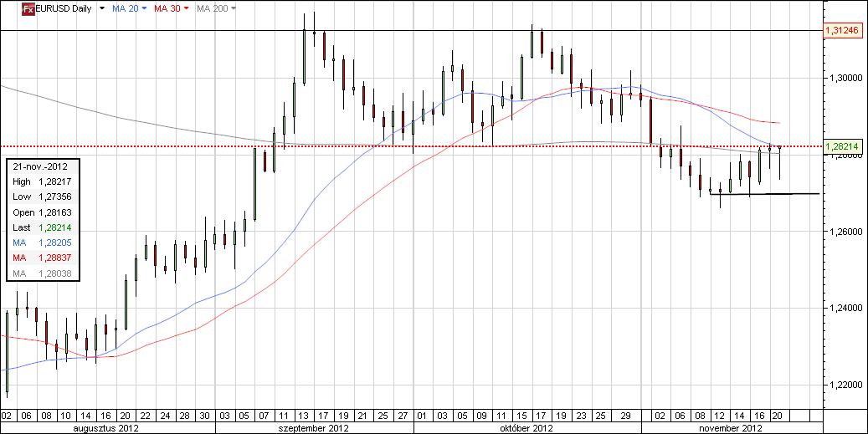Click the EURUSD Daily chart title
Viewport: 868px width, 434px height.
64,9
